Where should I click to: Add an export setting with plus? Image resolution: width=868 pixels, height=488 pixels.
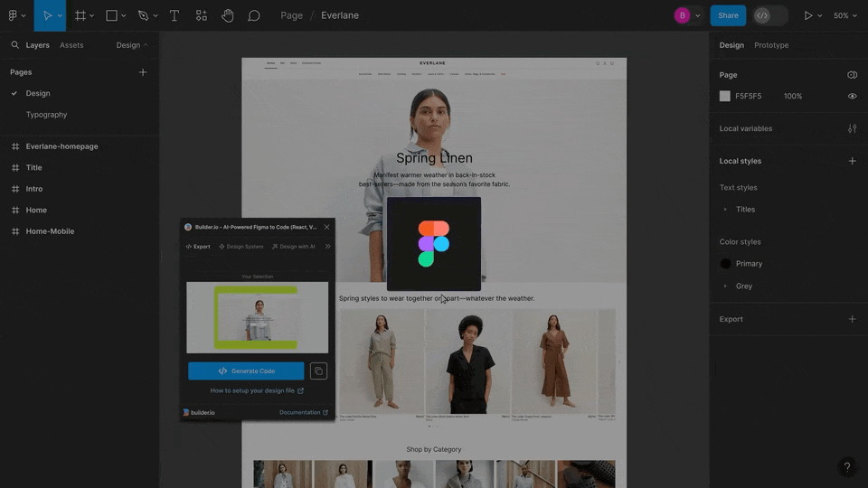(852, 319)
